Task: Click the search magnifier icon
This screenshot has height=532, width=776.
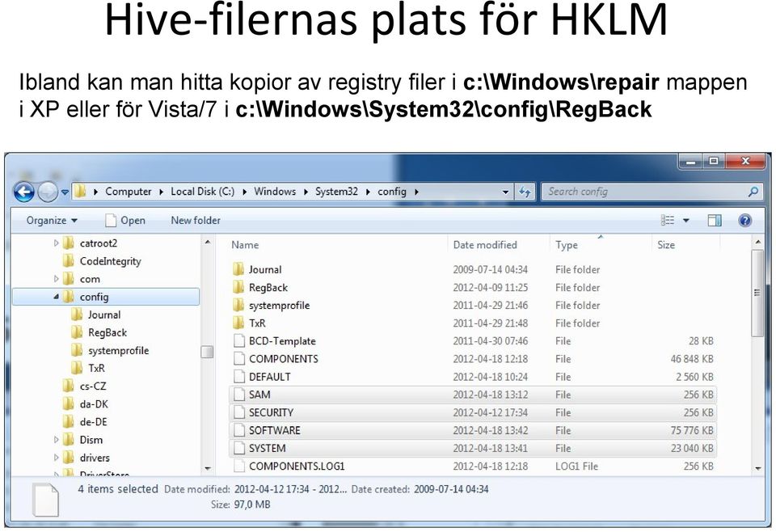Action: (x=753, y=192)
